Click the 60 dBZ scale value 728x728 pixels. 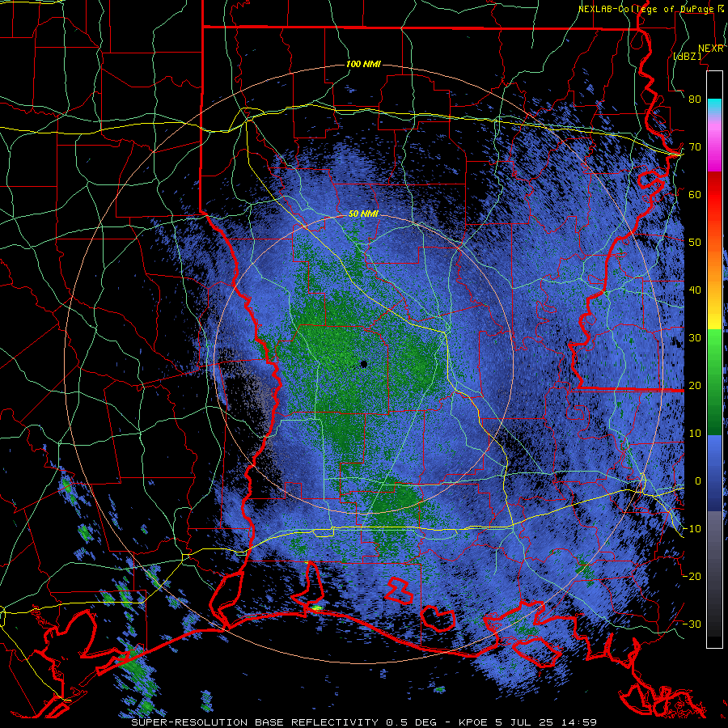pyautogui.click(x=695, y=194)
